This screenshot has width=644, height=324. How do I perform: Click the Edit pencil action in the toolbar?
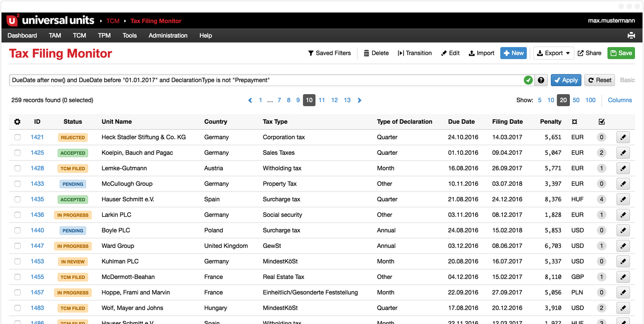pyautogui.click(x=450, y=53)
